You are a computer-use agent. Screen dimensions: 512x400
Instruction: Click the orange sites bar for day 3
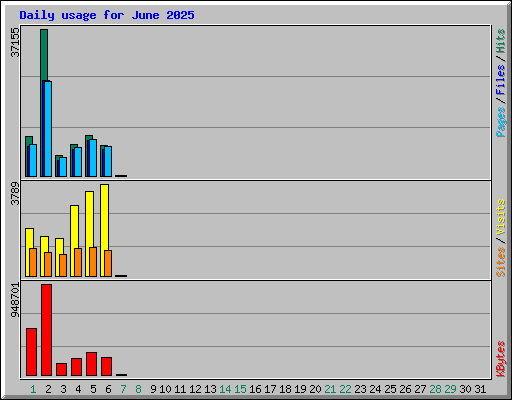pos(63,266)
